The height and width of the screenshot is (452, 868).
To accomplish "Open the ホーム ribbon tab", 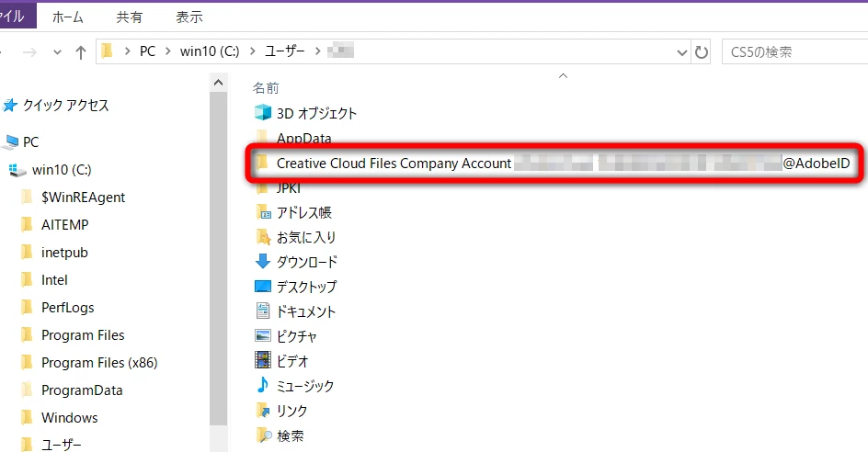I will tap(67, 17).
